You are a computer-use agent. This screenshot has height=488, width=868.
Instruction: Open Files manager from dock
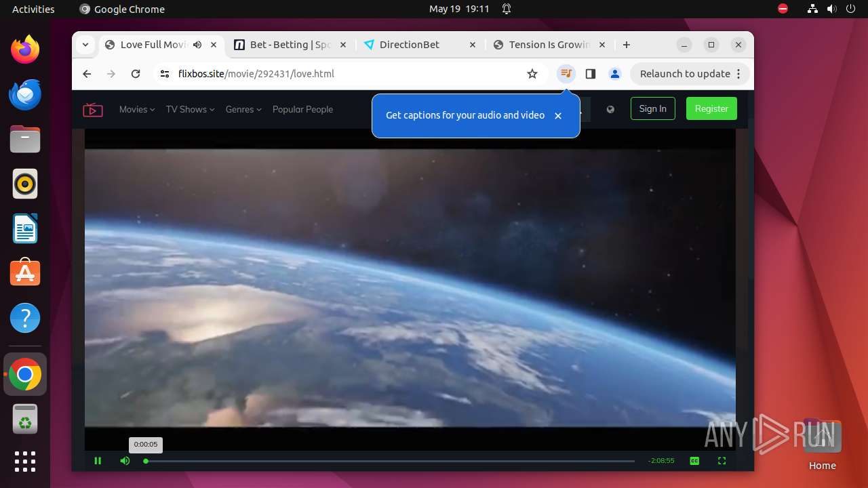[25, 139]
